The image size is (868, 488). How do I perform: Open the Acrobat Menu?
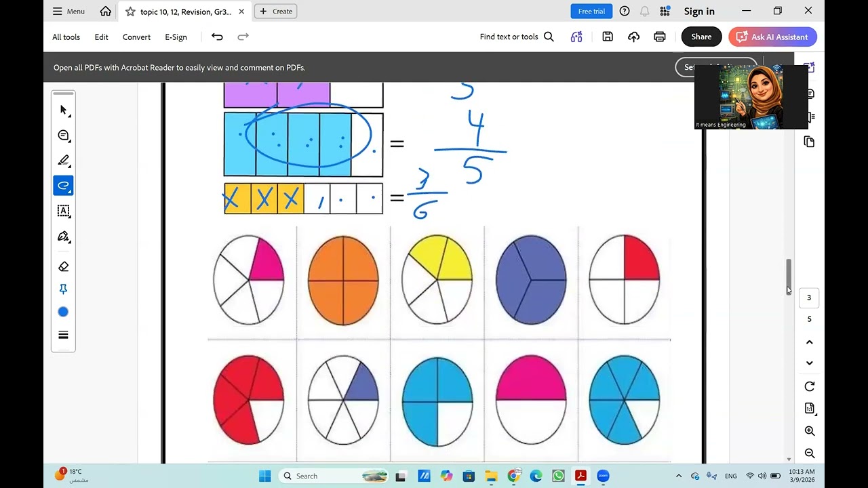[x=68, y=11]
